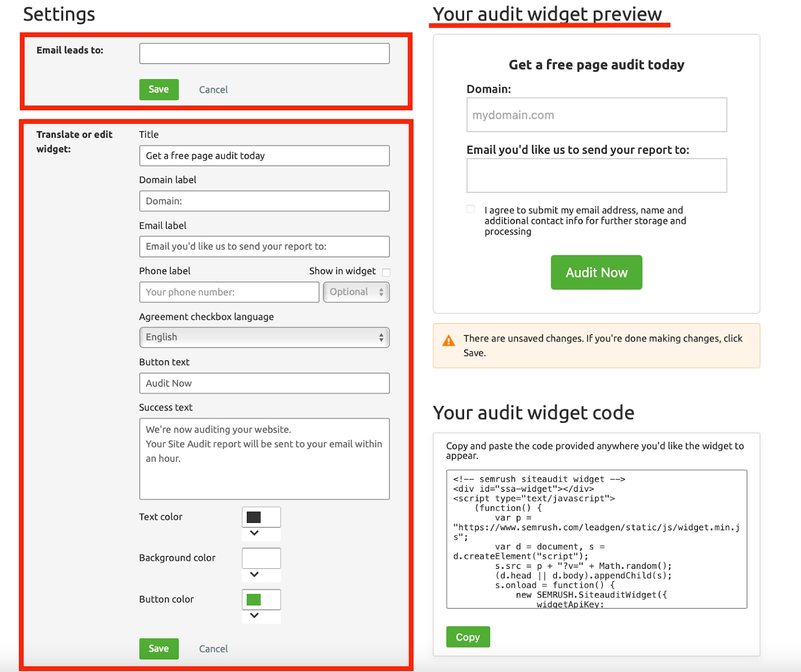Image resolution: width=801 pixels, height=672 pixels.
Task: Copy the audit widget code
Action: coord(468,637)
